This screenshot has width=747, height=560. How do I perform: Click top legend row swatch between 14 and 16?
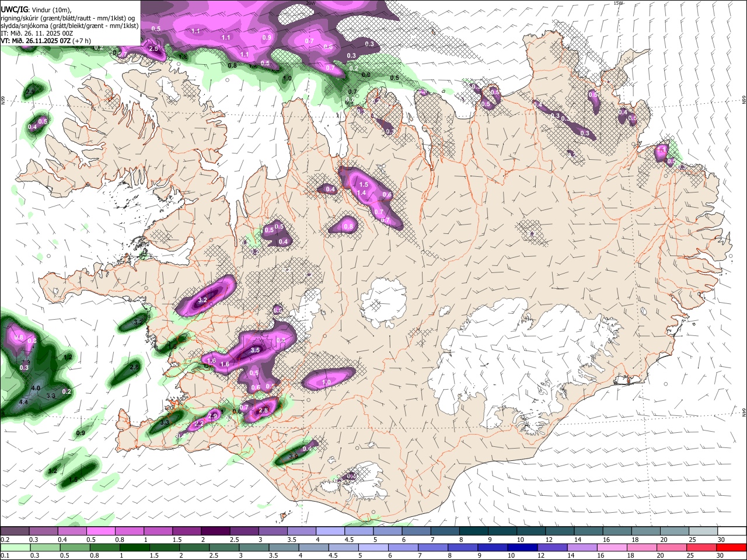(x=589, y=531)
